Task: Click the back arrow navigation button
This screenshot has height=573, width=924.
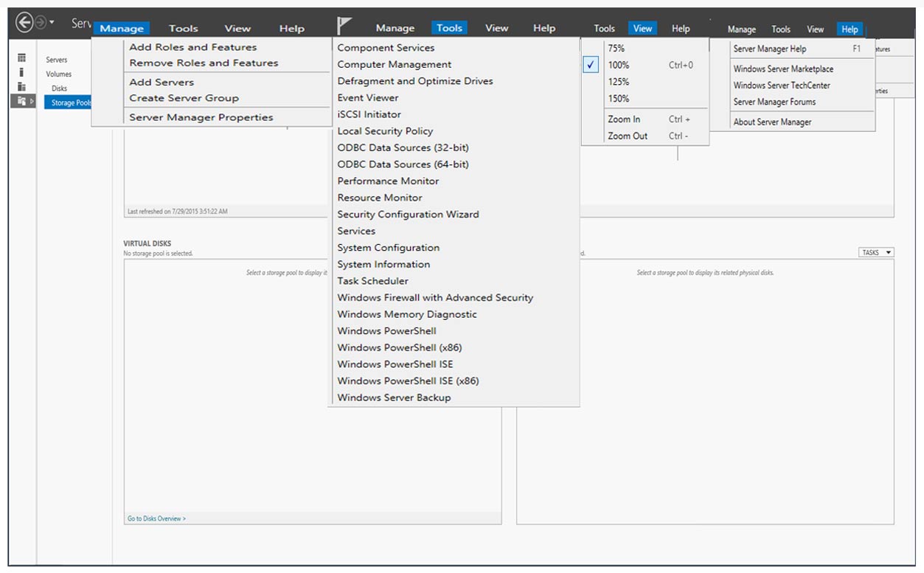Action: [x=24, y=23]
